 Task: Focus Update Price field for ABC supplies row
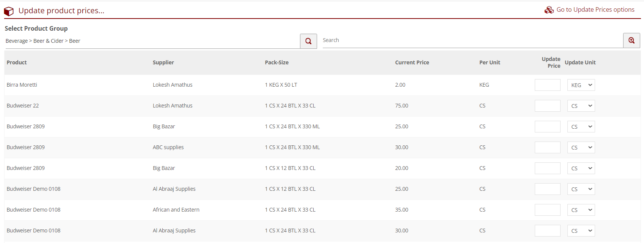click(x=547, y=148)
